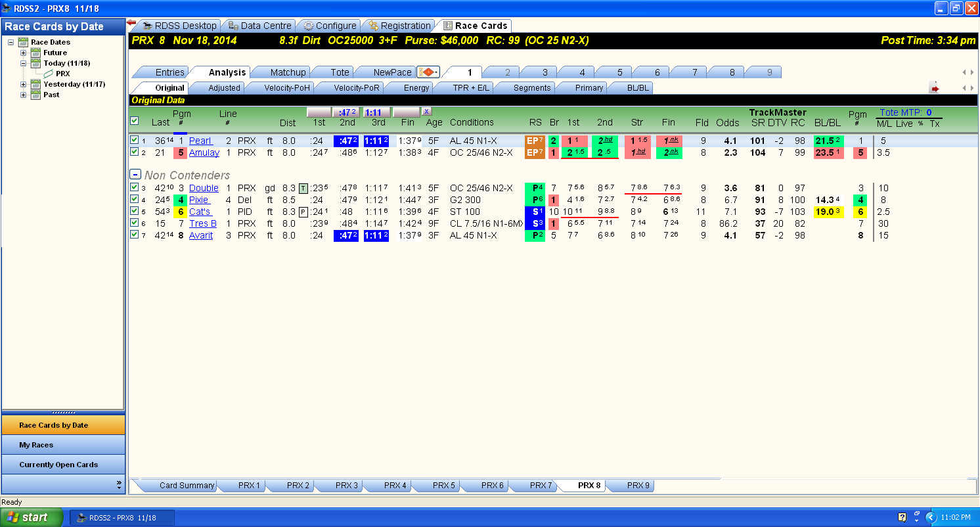The height and width of the screenshot is (527, 980).
Task: Click the empty filter box above the Fin column
Action: click(x=406, y=112)
